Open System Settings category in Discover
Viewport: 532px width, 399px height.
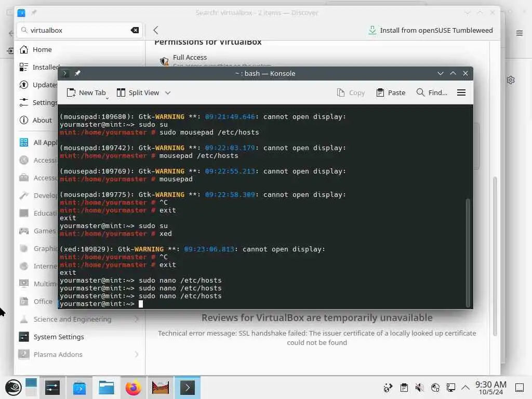[x=79, y=337]
